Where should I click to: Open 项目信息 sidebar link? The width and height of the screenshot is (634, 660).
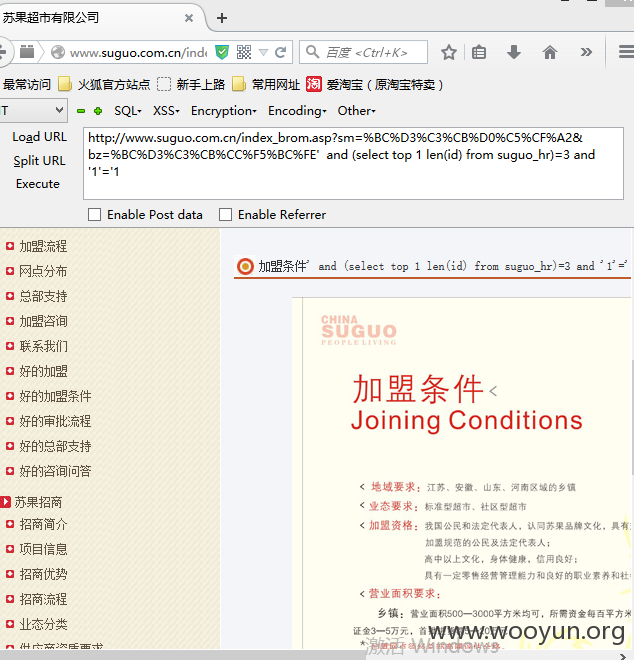(43, 549)
